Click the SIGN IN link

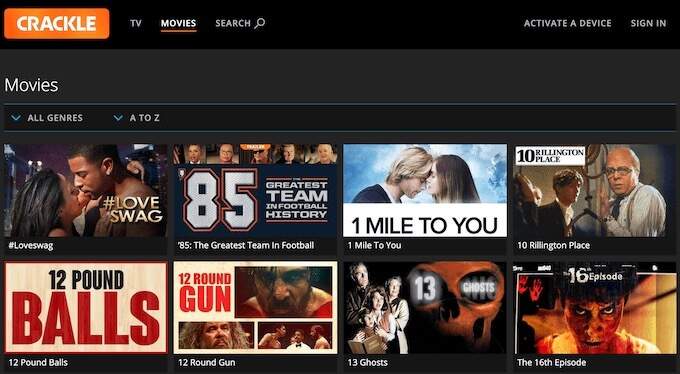tap(648, 23)
